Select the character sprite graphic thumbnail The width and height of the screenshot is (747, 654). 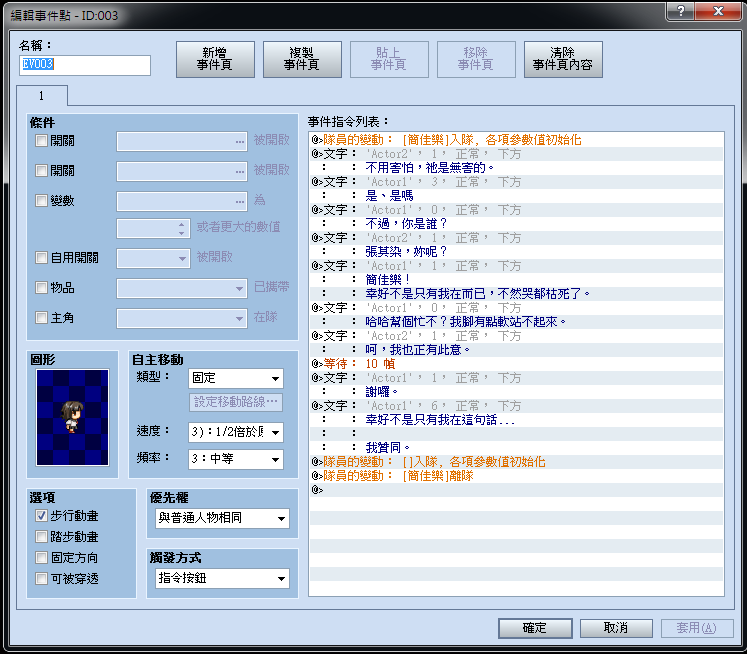pyautogui.click(x=72, y=418)
